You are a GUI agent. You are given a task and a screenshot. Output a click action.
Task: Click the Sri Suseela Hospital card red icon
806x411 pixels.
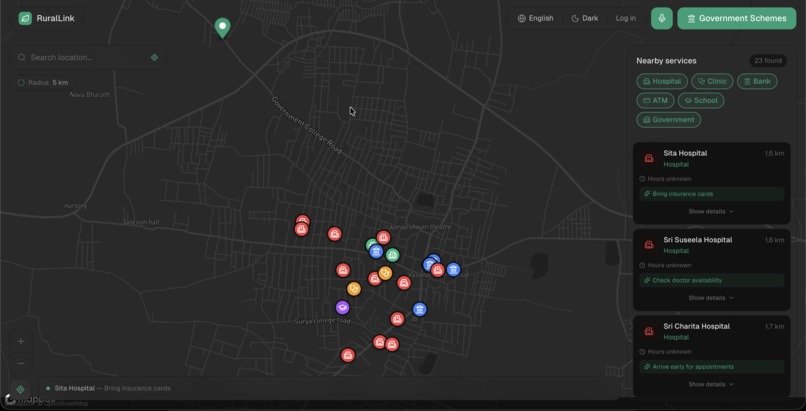[649, 245]
